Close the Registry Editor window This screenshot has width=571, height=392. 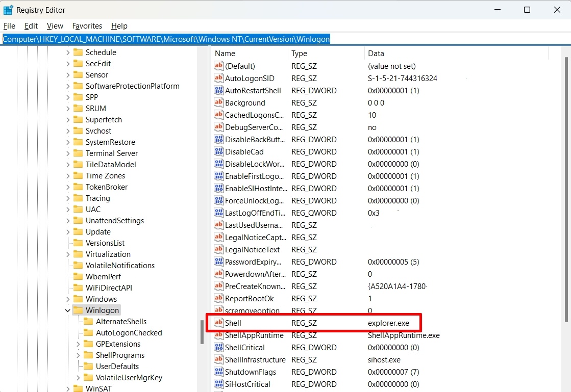click(x=557, y=10)
